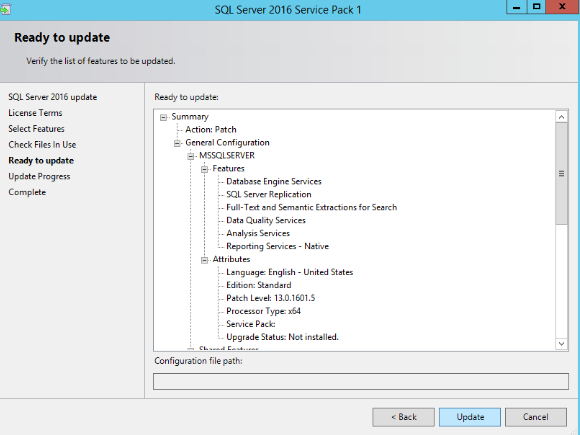Open the Complete step
Screen dimensions: 580x435
click(27, 192)
